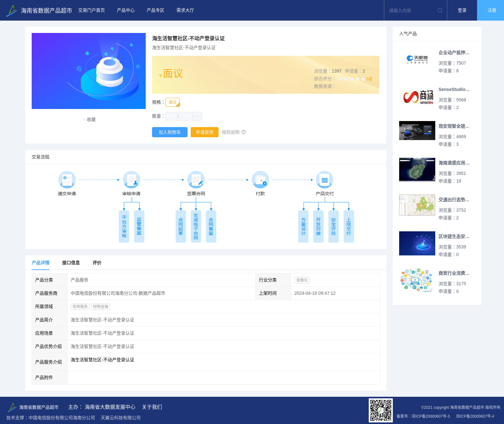The width and height of the screenshot is (504, 424).
Task: Click the 开发对接 sub-step box
Action: (x=318, y=226)
